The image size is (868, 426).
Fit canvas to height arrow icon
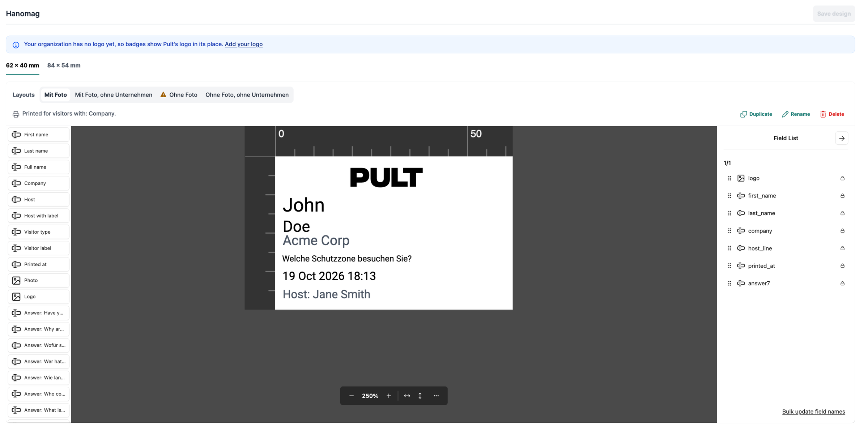pyautogui.click(x=420, y=396)
